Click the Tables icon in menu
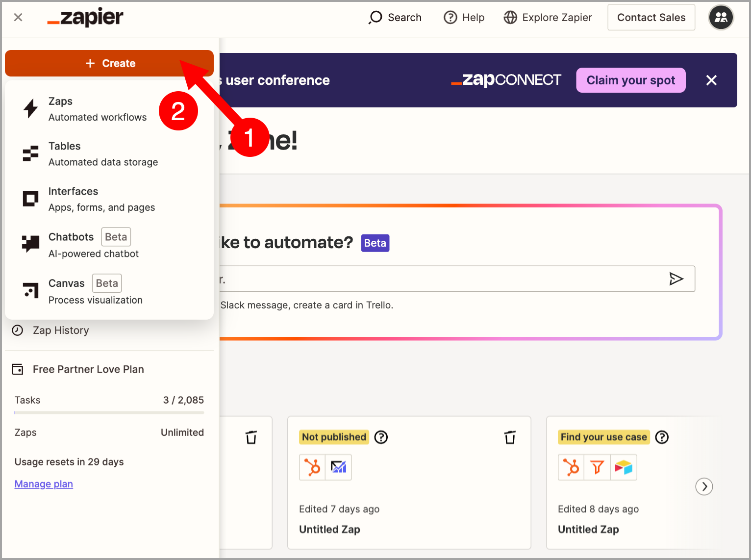Viewport: 751px width, 560px height. [30, 153]
